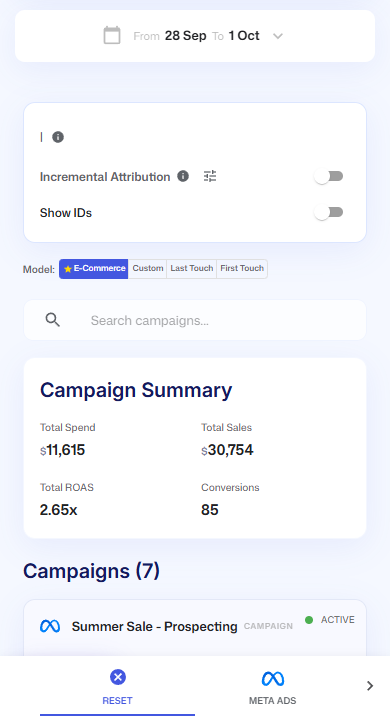Choose the Last Touch model

(192, 269)
